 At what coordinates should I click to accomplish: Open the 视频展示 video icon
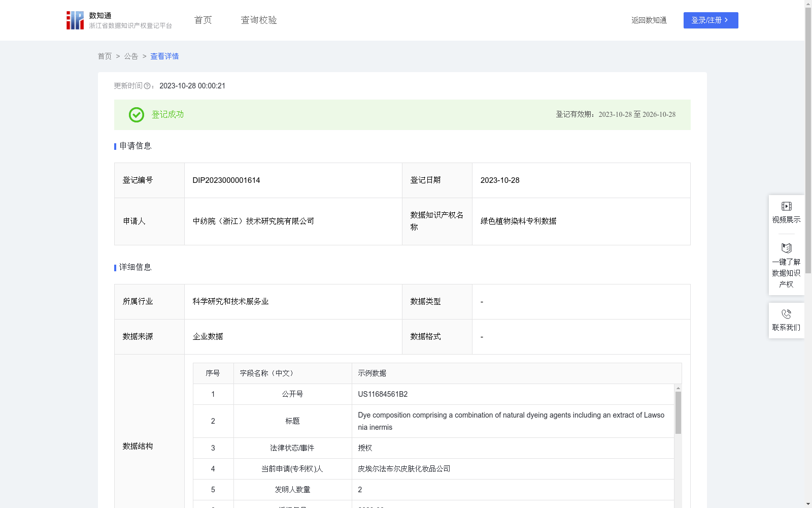pos(786,206)
